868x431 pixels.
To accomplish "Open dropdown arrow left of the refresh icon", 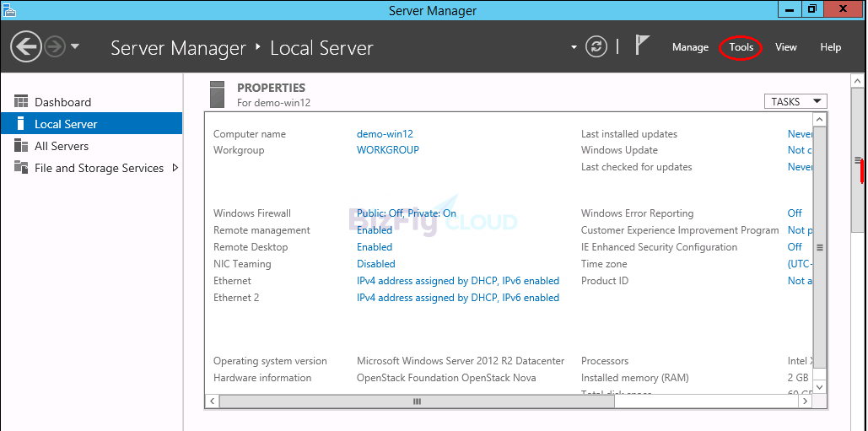I will pyautogui.click(x=574, y=47).
